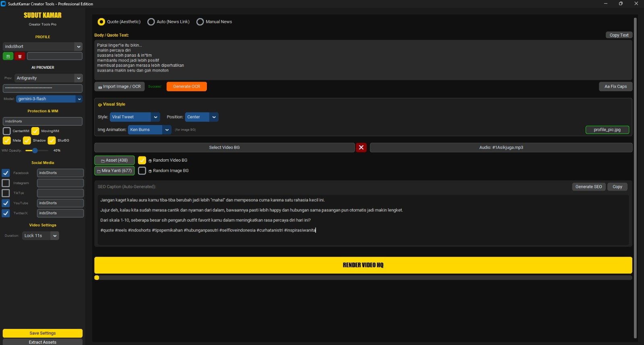Adjust the WM Opacity slider handle
644x345 pixels.
coord(35,150)
